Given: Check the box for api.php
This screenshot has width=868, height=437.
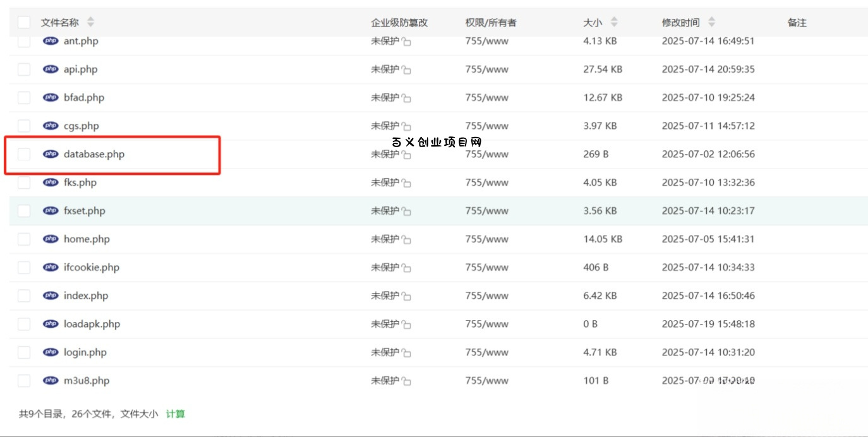Looking at the screenshot, I should (x=24, y=69).
